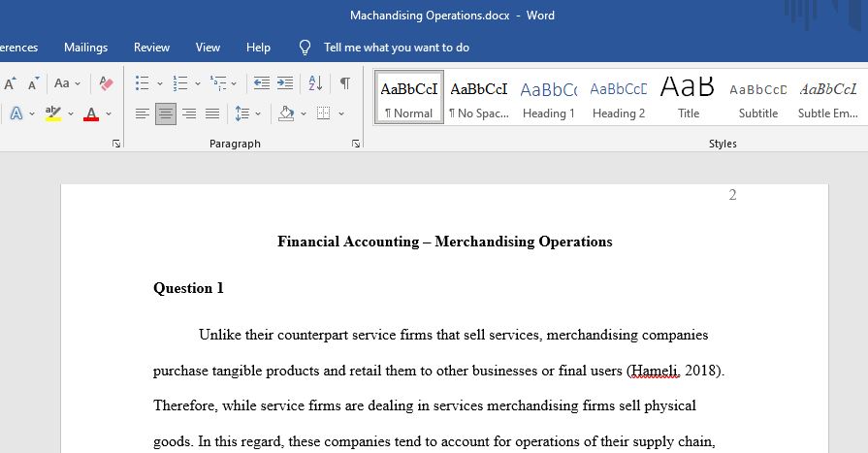
Task: Apply the Normal style
Action: coord(409,98)
